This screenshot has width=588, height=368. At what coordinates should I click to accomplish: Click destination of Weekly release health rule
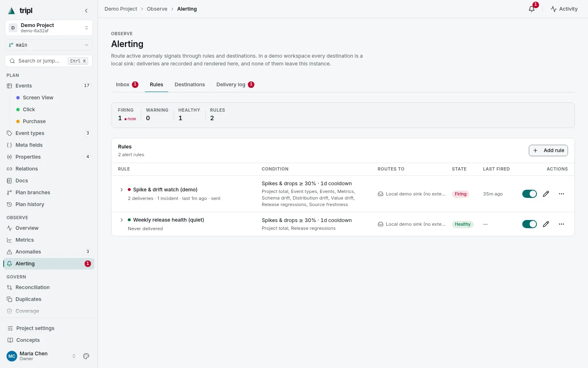pyautogui.click(x=412, y=224)
